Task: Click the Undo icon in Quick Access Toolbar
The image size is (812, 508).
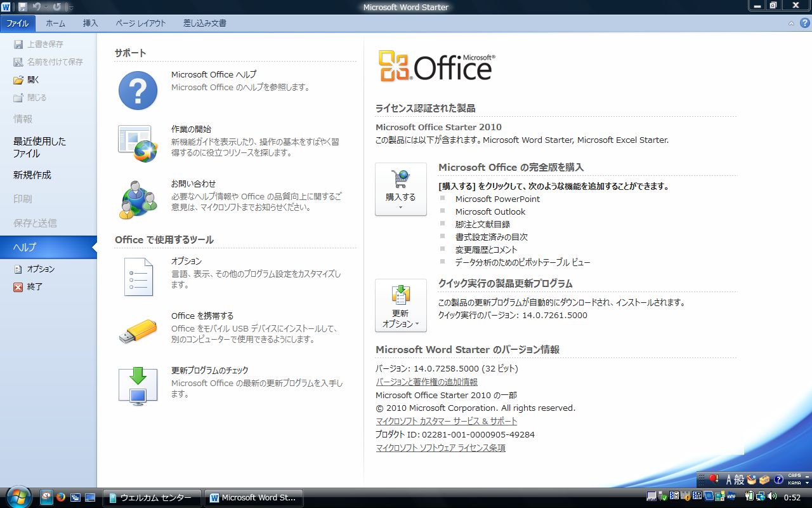Action: [x=37, y=7]
